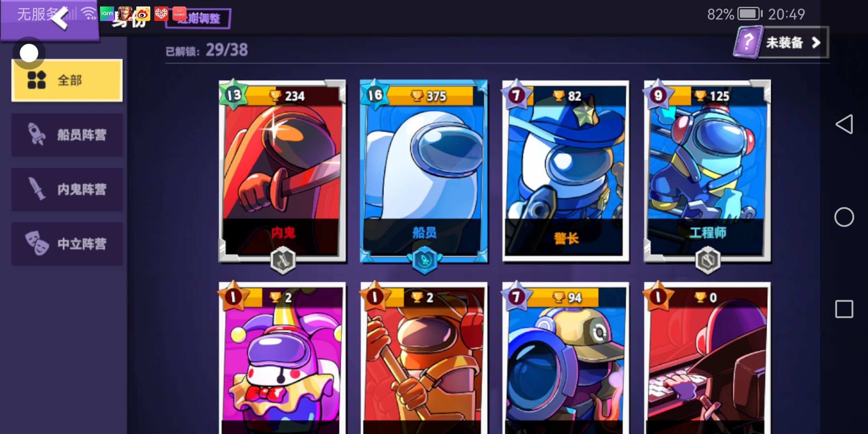Tap the level 13 green star badge
868x434 pixels.
click(x=233, y=95)
